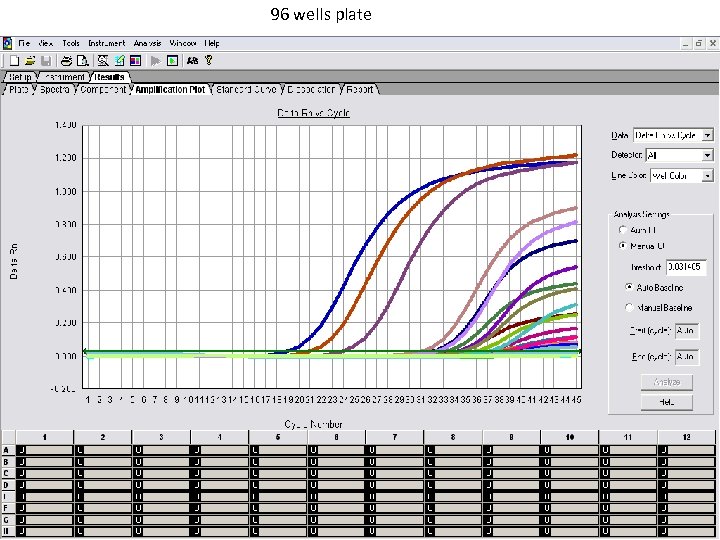Select the Results tab
The height and width of the screenshot is (540, 720).
pyautogui.click(x=110, y=77)
